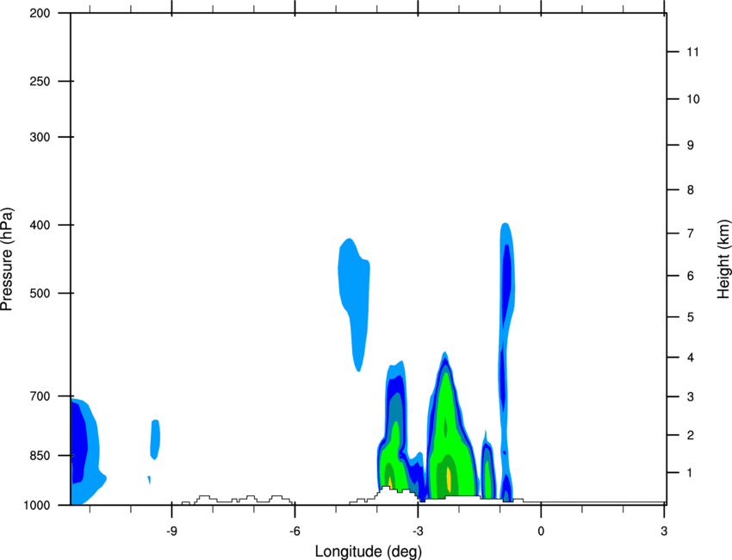Click the yellow core of the largest green plume
The image size is (732, 560).
tap(449, 479)
